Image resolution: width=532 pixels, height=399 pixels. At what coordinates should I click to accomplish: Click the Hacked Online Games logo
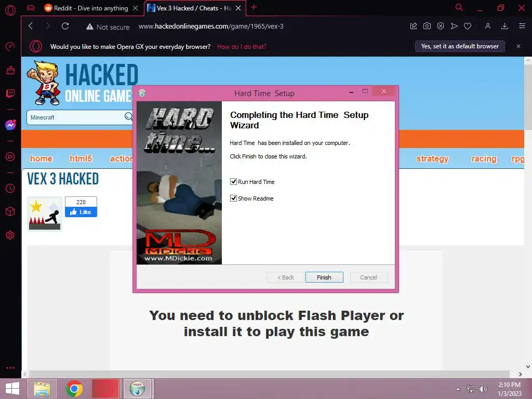(x=83, y=83)
